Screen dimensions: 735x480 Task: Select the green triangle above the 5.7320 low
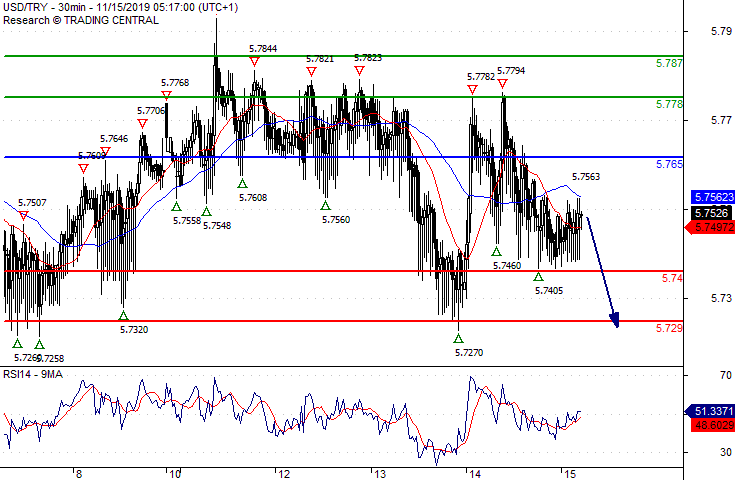[123, 315]
